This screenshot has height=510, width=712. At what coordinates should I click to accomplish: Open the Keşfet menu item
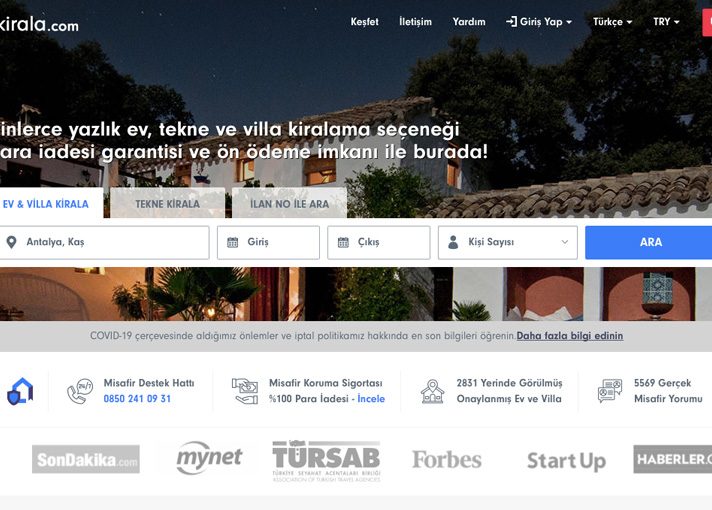[x=364, y=21]
